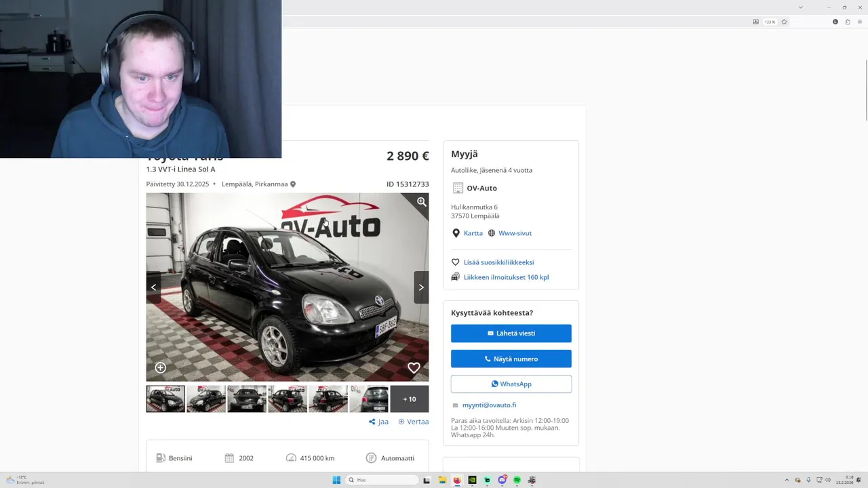Viewport: 868px width, 488px height.
Task: Open the fifth car thumbnail
Action: click(328, 399)
